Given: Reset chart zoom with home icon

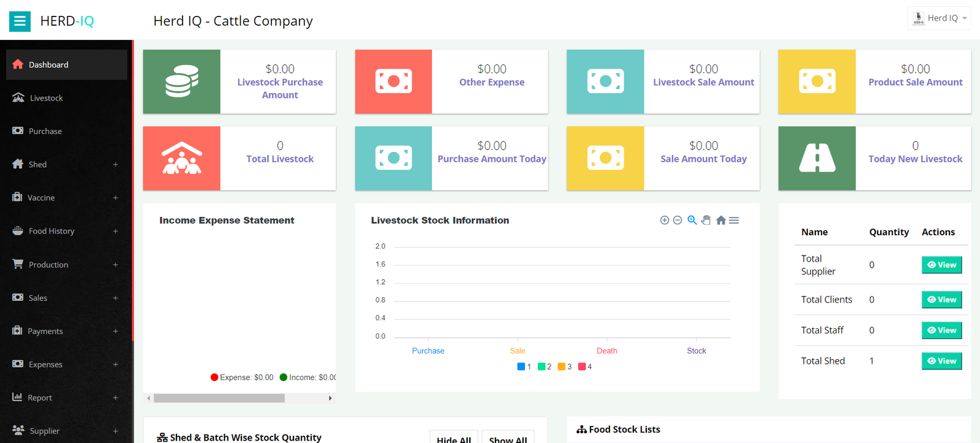Looking at the screenshot, I should point(721,220).
